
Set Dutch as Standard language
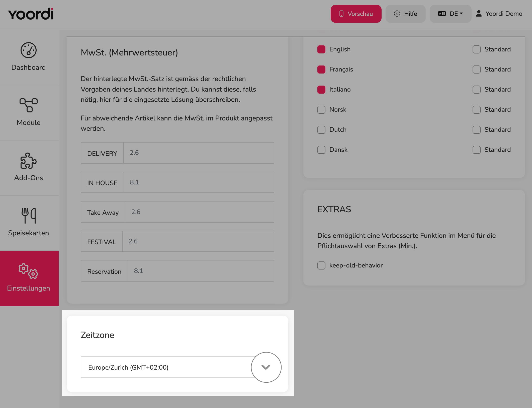click(477, 130)
